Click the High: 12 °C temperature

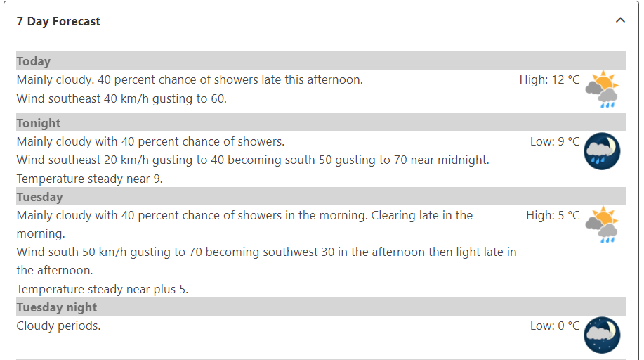point(549,80)
